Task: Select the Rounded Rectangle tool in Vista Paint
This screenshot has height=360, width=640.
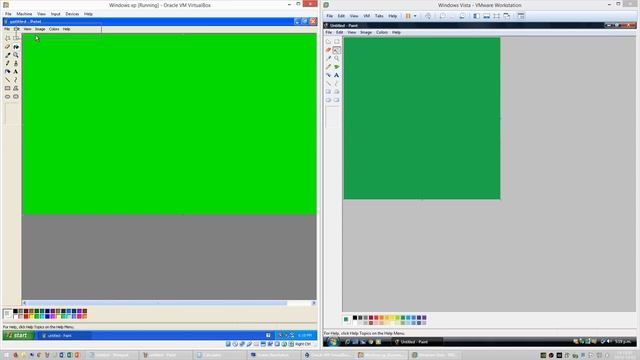Action: click(x=337, y=100)
